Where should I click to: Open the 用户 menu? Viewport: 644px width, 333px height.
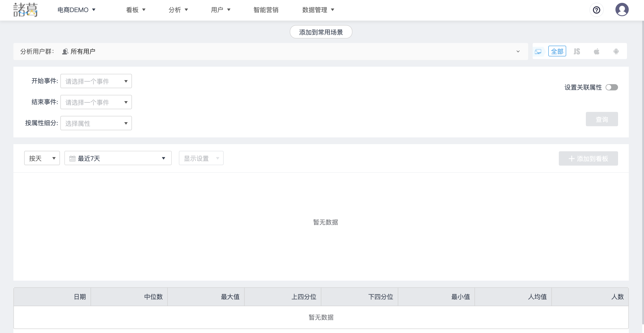coord(220,10)
